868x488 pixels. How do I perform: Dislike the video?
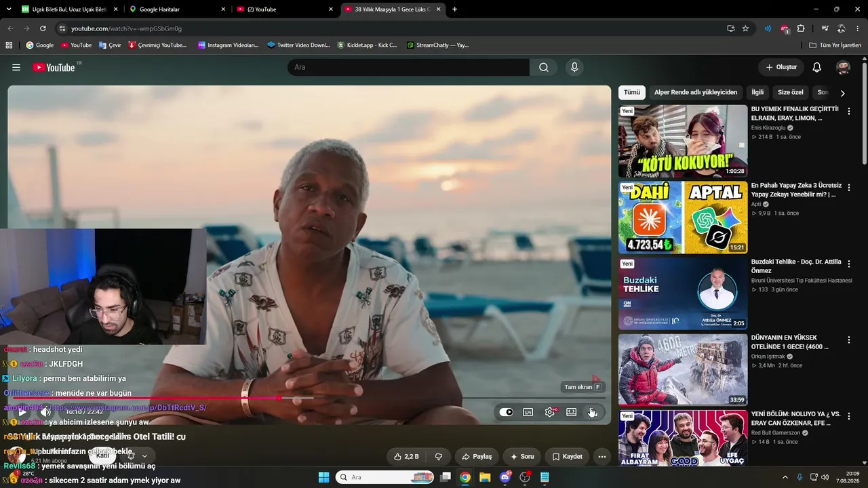pyautogui.click(x=439, y=457)
